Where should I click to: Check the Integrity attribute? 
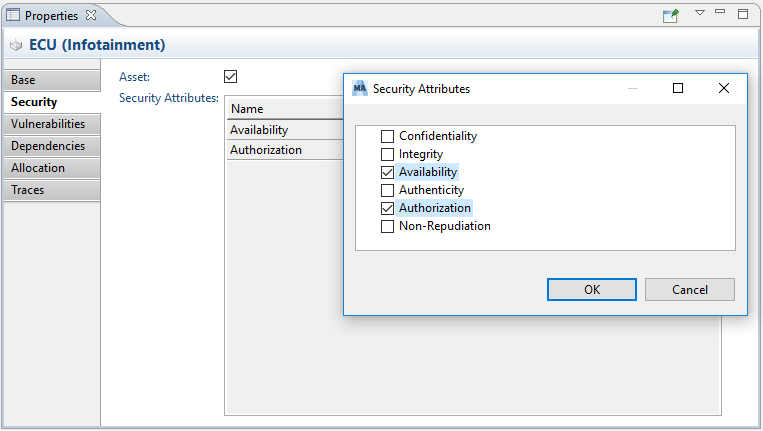pyautogui.click(x=388, y=154)
